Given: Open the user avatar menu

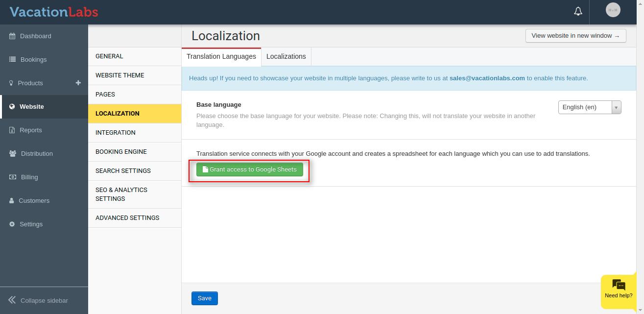Looking at the screenshot, I should pyautogui.click(x=613, y=10).
